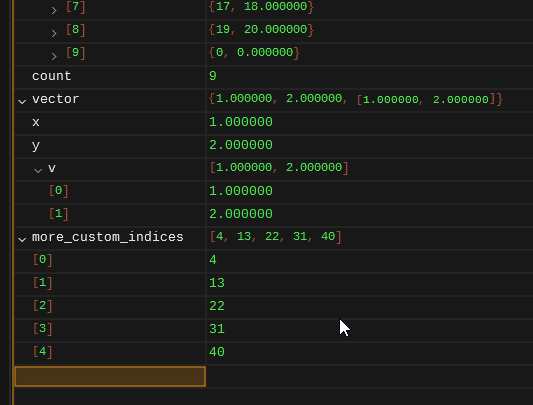The image size is (533, 405).
Task: Click the v member name
Action: (x=52, y=168)
